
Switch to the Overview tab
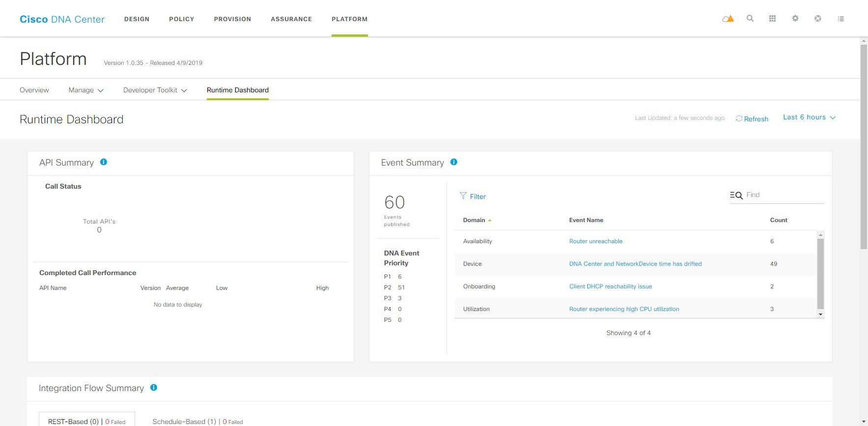point(34,90)
